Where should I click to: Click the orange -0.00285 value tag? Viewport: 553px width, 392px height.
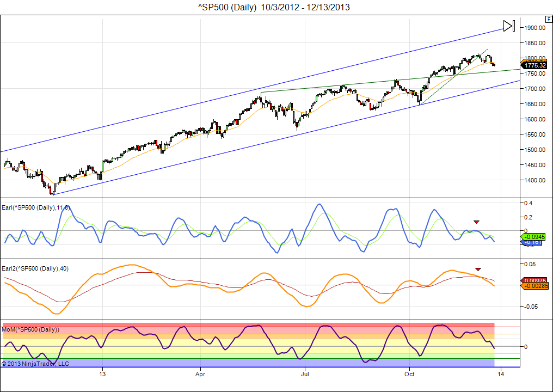click(x=536, y=286)
